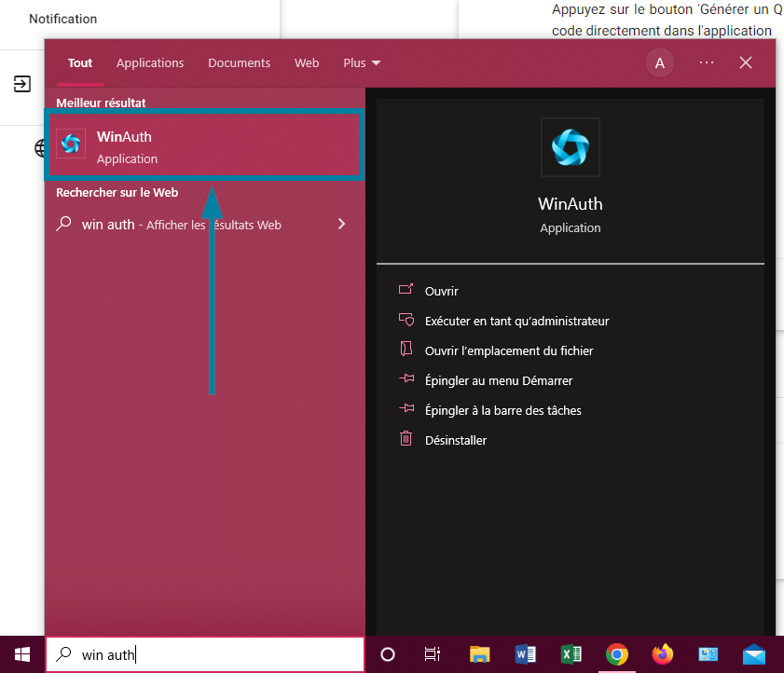Open the WinAuth top search result
This screenshot has width=784, height=673.
coord(205,145)
